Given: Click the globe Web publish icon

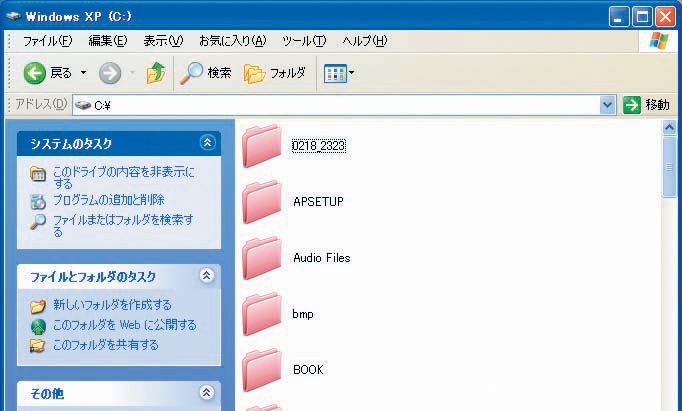Looking at the screenshot, I should coord(38,326).
